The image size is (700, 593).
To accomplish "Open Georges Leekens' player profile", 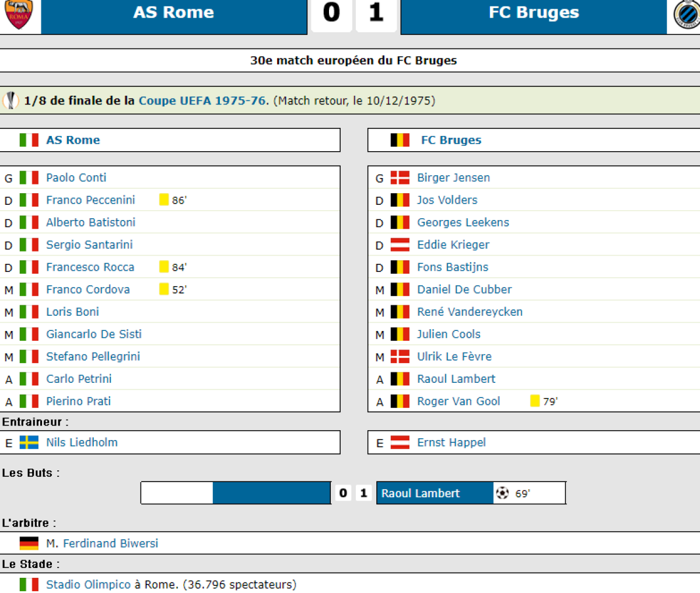I will (463, 222).
